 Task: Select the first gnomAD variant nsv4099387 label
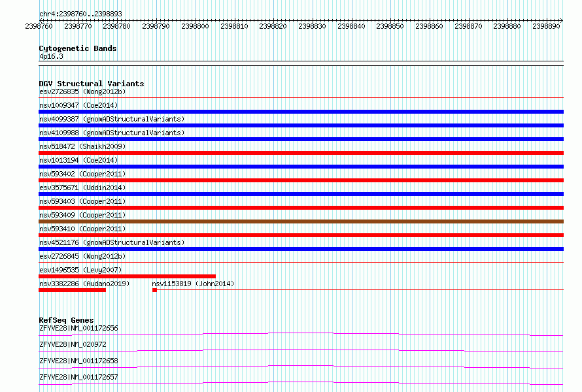pos(112,119)
